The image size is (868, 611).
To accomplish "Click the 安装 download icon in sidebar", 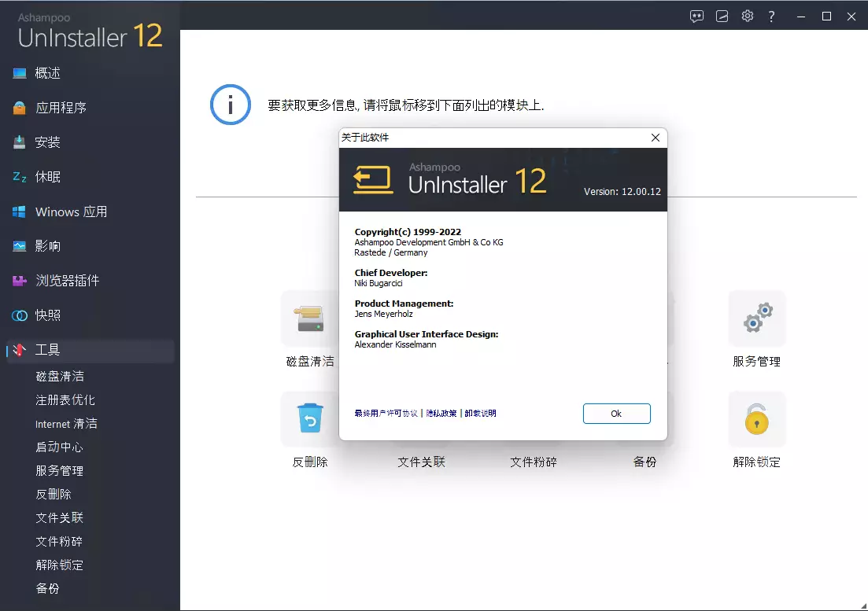I will [x=20, y=142].
